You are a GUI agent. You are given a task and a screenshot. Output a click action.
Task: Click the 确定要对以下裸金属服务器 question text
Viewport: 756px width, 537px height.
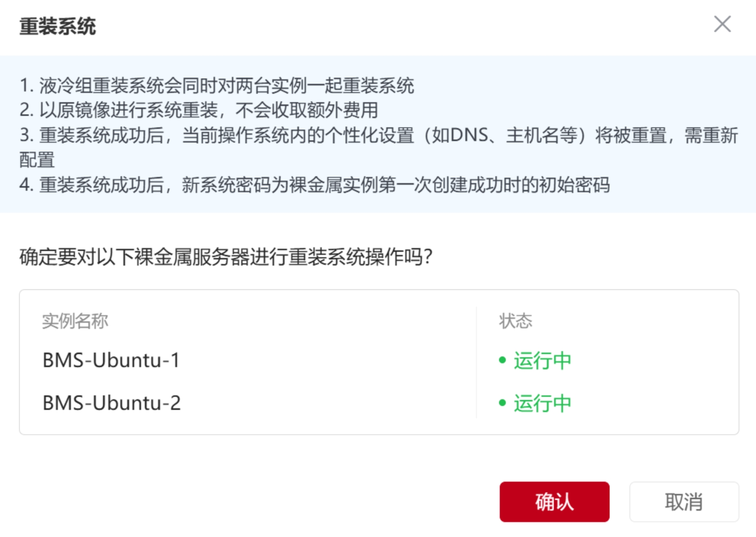[x=226, y=257]
